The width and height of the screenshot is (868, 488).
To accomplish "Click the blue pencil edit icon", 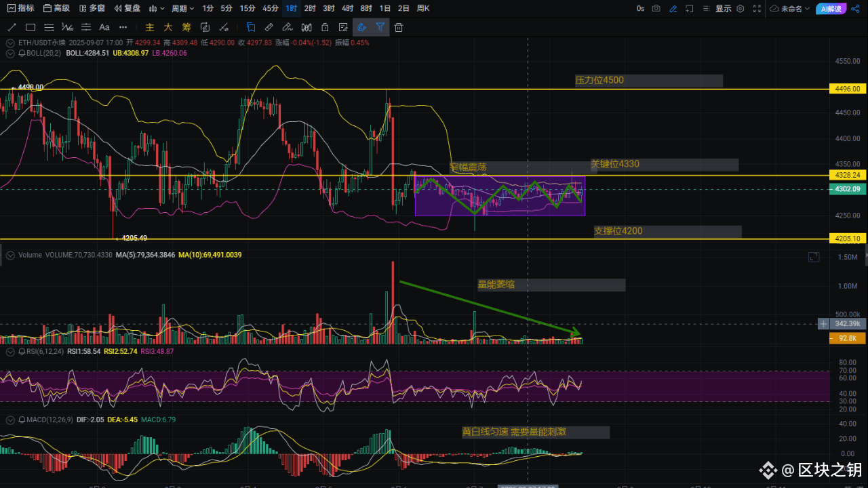I will (673, 8).
